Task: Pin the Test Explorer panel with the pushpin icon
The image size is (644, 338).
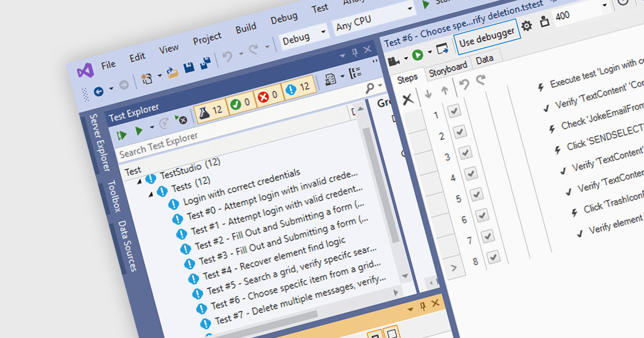Action: click(354, 52)
